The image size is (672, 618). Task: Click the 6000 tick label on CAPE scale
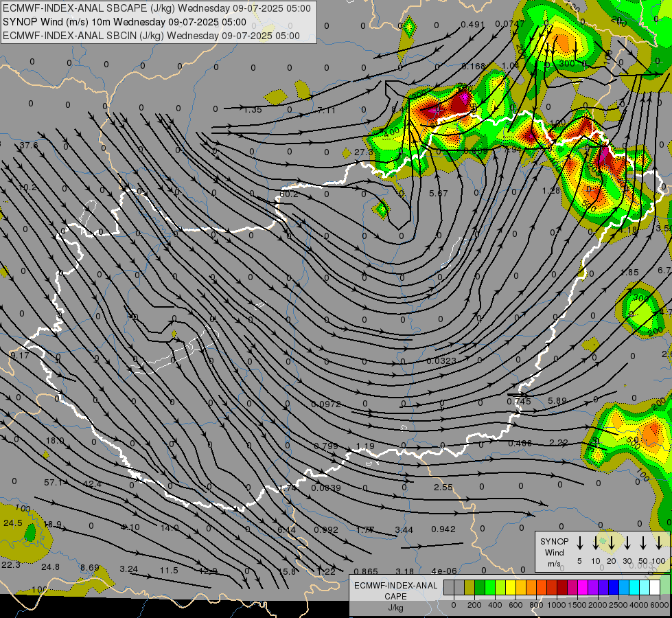click(x=660, y=605)
